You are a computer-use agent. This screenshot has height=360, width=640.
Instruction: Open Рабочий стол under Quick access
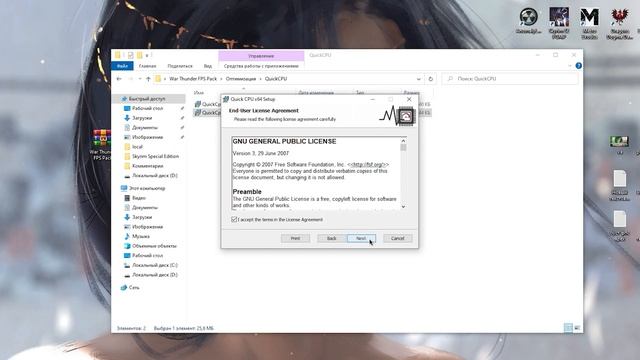pyautogui.click(x=147, y=109)
